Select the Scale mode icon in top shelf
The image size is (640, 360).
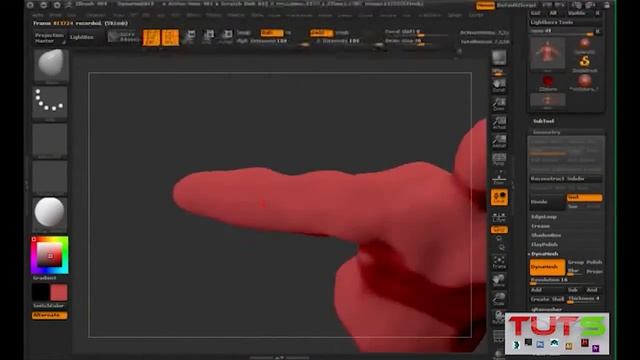point(208,37)
